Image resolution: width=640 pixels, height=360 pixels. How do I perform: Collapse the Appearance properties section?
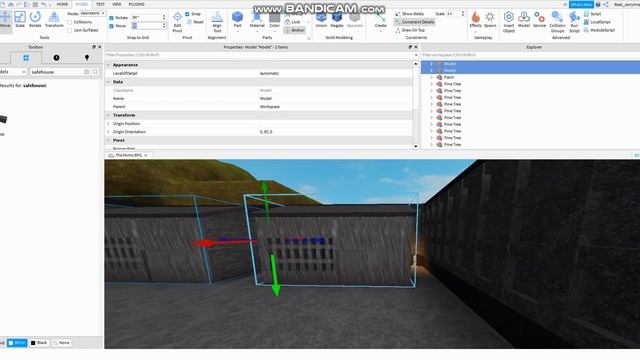(x=108, y=65)
